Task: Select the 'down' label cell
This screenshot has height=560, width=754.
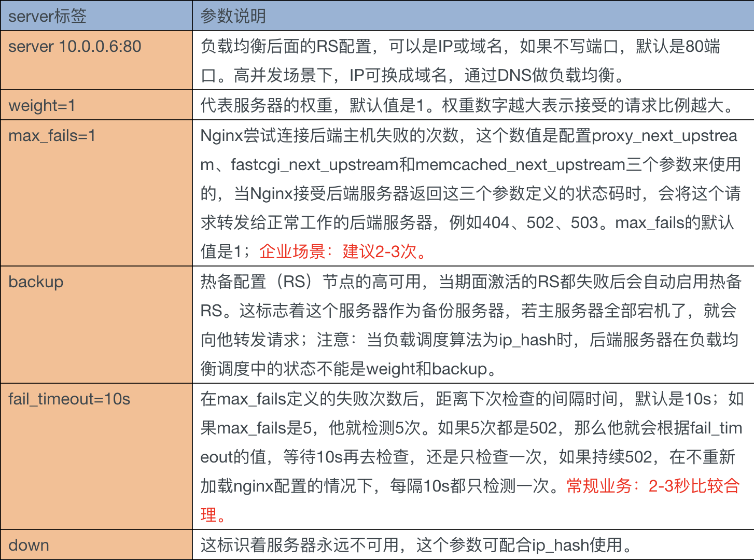Action: [96, 544]
